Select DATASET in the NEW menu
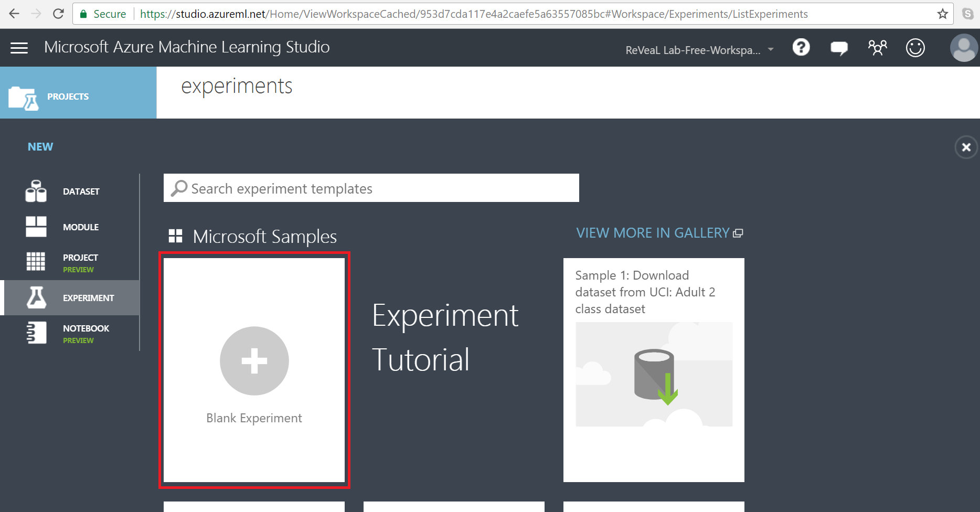Viewport: 980px width, 512px height. (81, 191)
